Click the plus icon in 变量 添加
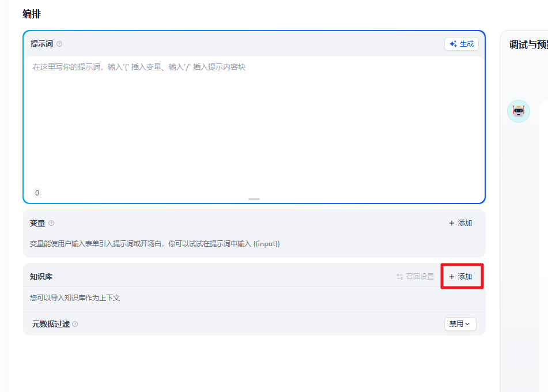548x392 pixels. click(x=451, y=223)
